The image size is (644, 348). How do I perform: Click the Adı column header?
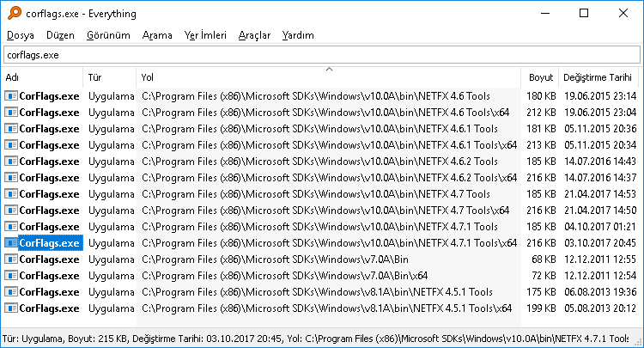point(43,77)
